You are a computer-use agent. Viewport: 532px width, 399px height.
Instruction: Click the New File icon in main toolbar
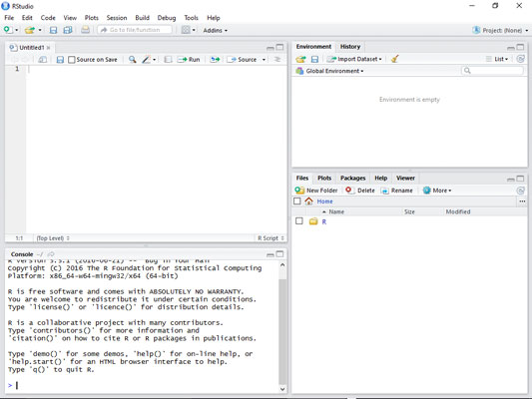pos(8,30)
